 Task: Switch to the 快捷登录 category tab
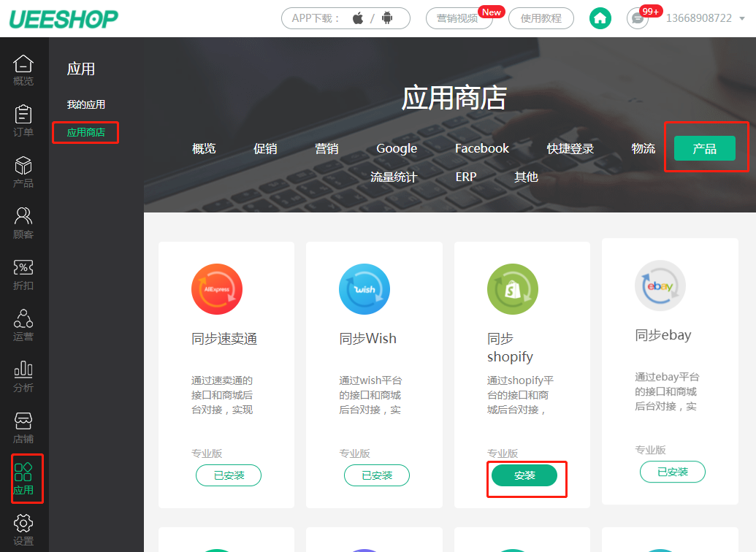click(x=570, y=148)
